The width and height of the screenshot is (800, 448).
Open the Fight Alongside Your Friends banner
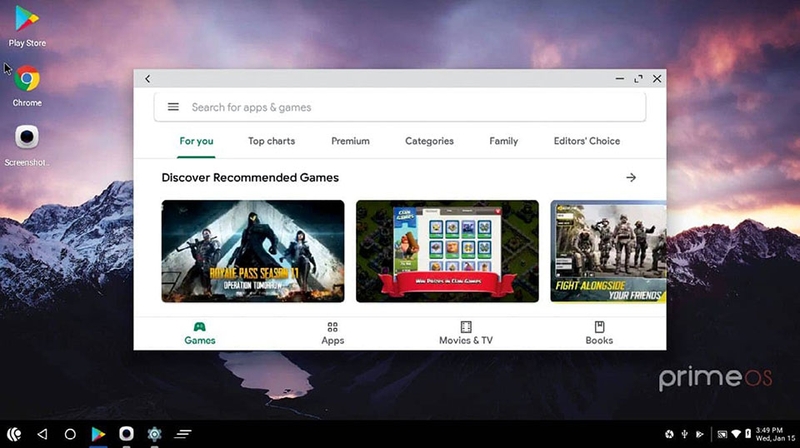pos(608,251)
